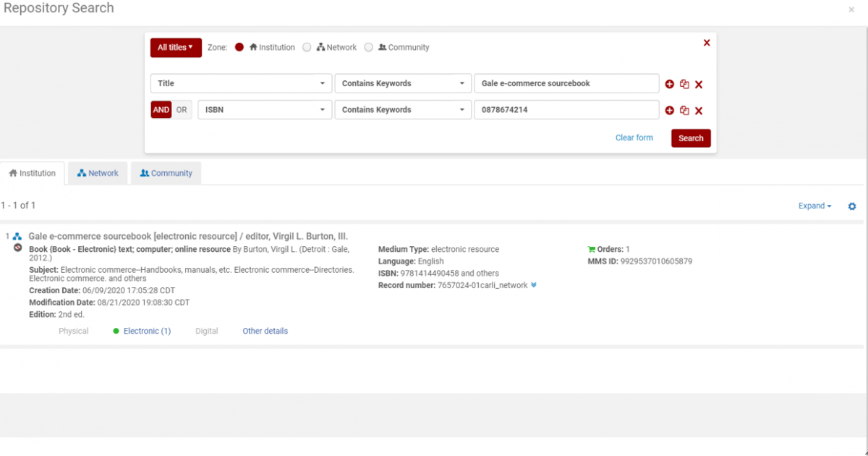Add a search row after the ISBN row

(x=669, y=111)
